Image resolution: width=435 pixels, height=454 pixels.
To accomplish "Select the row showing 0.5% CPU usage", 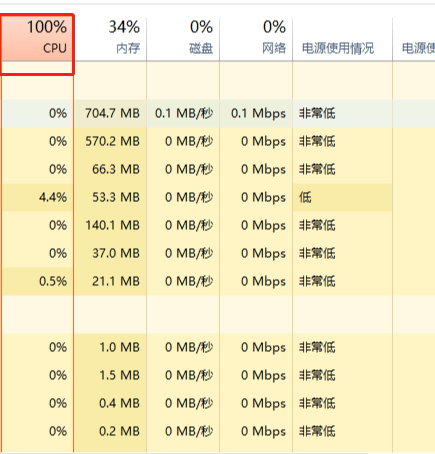I will [x=217, y=281].
